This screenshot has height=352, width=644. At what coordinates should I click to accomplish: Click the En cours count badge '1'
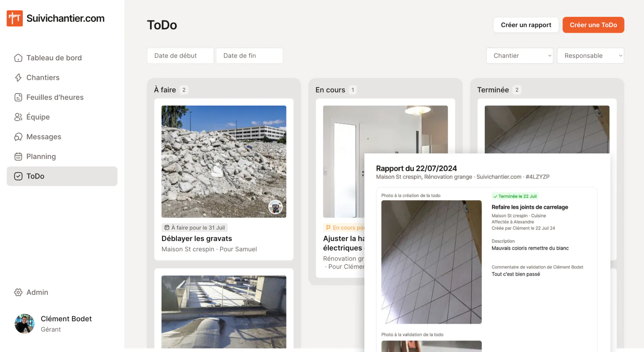coord(353,90)
